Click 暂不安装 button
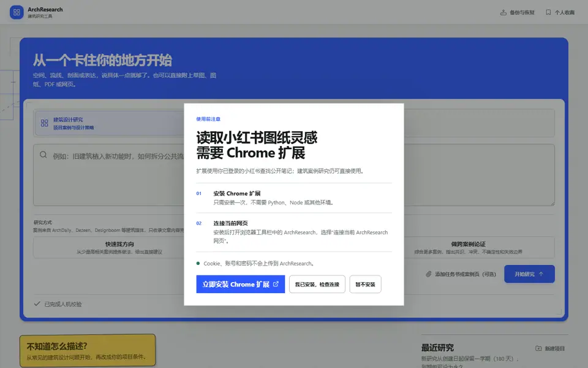 (365, 284)
